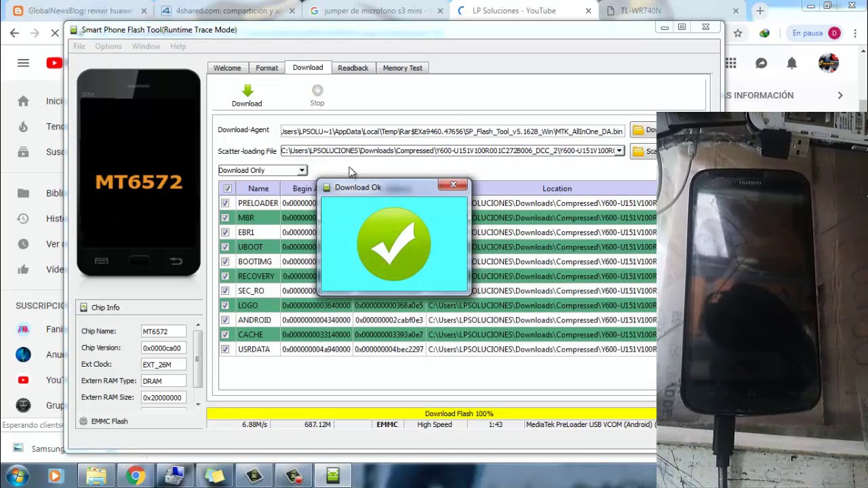Switch to the Memory Test tab
The image size is (868, 488).
coord(403,68)
